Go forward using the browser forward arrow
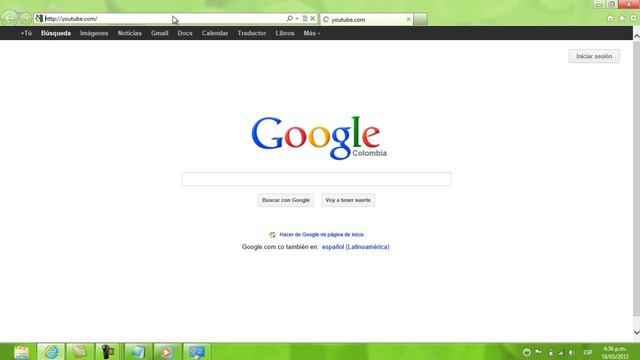The width and height of the screenshot is (640, 360). pos(26,18)
